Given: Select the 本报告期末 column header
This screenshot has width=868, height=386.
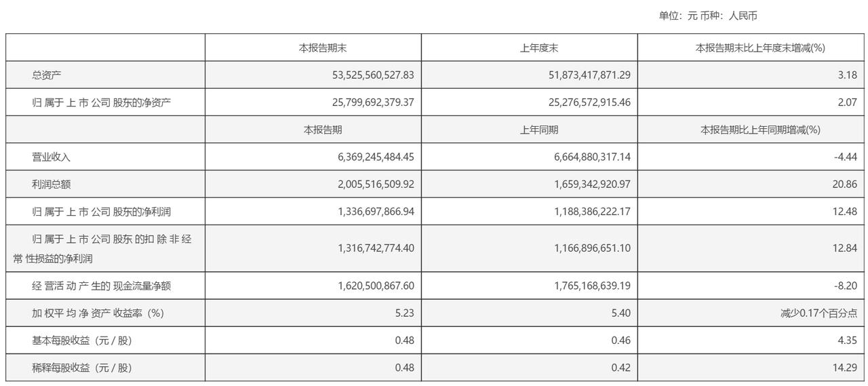Looking at the screenshot, I should pyautogui.click(x=313, y=48).
